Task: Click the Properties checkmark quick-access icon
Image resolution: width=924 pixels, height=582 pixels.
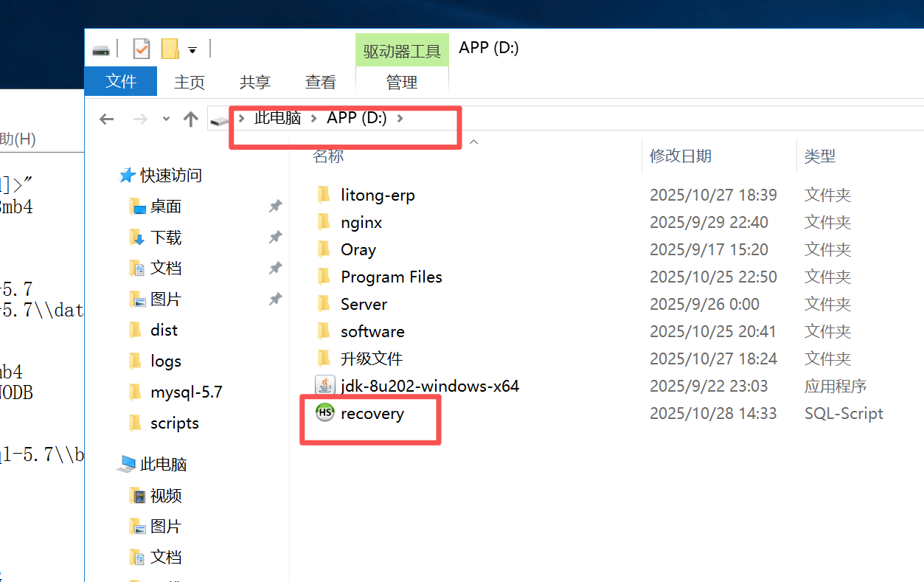Action: click(142, 49)
